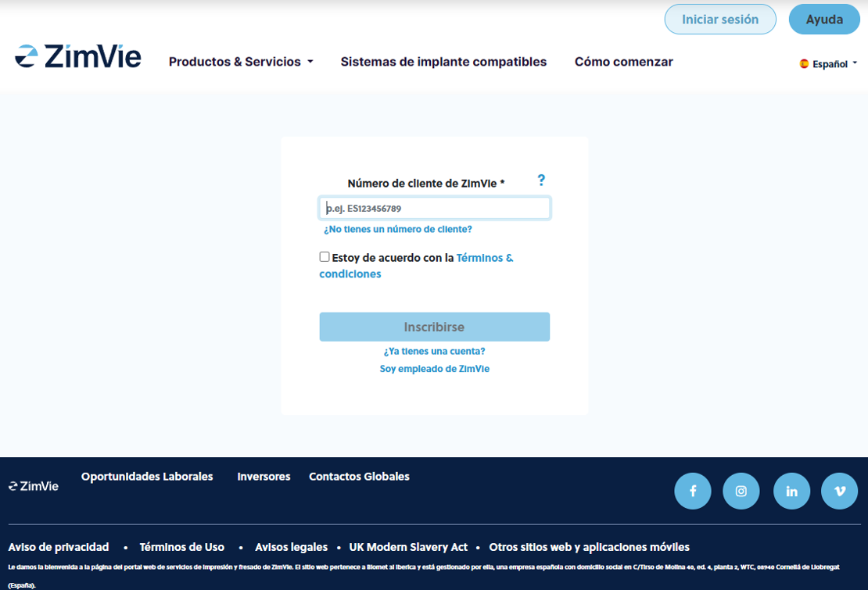Click "¿No tienes un número de cliente?" link
The width and height of the screenshot is (868, 590).
[x=398, y=230]
